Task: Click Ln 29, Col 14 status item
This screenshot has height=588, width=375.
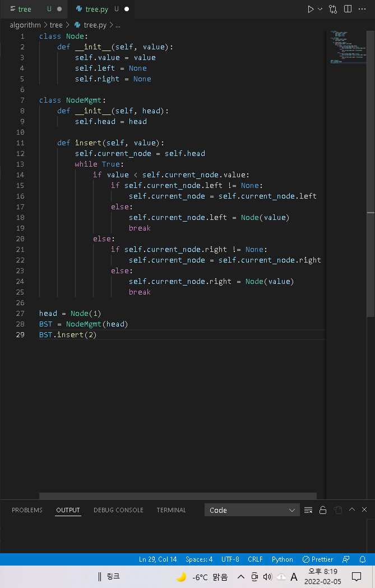Action: tap(158, 559)
